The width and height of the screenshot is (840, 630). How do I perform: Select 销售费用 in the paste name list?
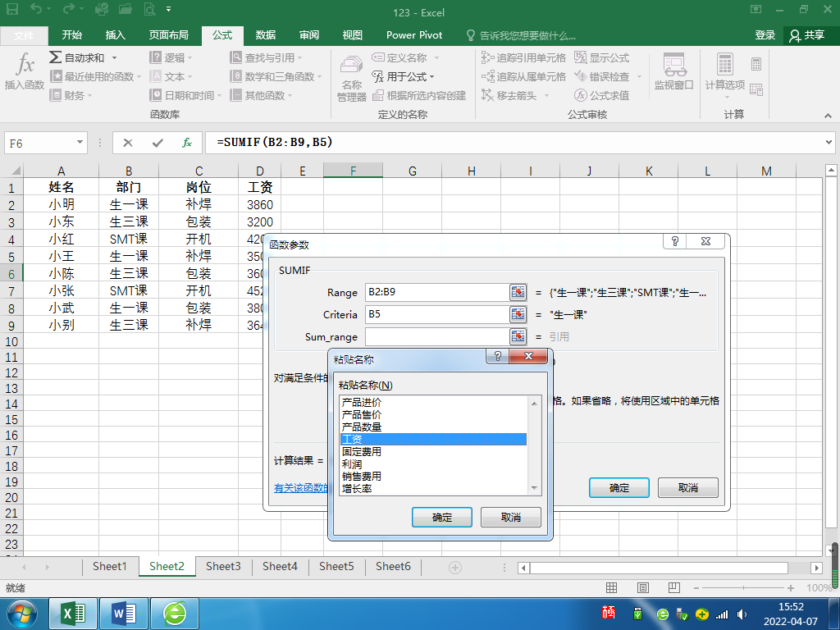click(x=433, y=477)
